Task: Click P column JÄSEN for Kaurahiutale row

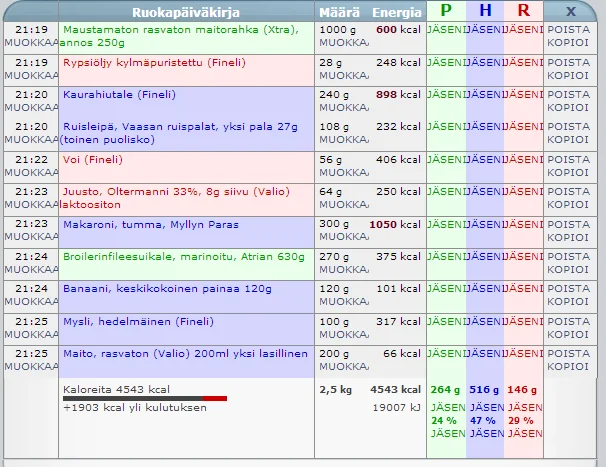Action: click(445, 94)
